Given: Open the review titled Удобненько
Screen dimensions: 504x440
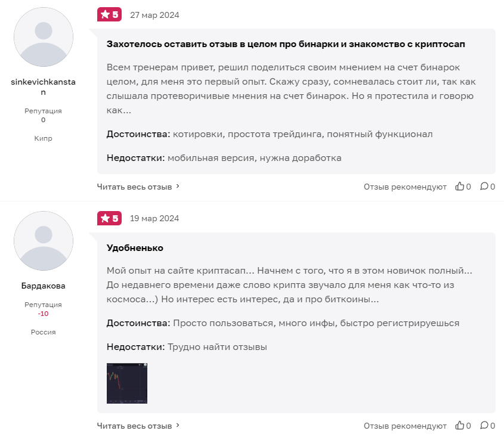Looking at the screenshot, I should click(x=135, y=247).
